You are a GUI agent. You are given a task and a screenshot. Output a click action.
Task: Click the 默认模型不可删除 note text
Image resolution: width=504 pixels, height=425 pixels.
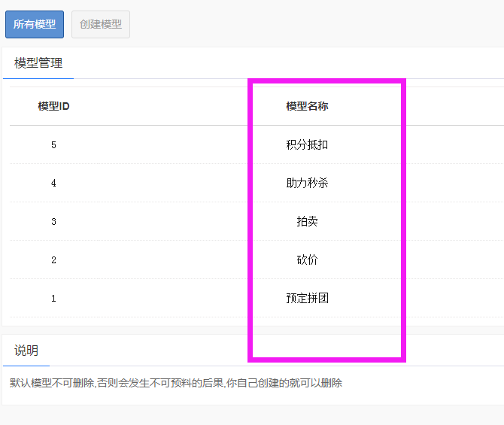52,383
